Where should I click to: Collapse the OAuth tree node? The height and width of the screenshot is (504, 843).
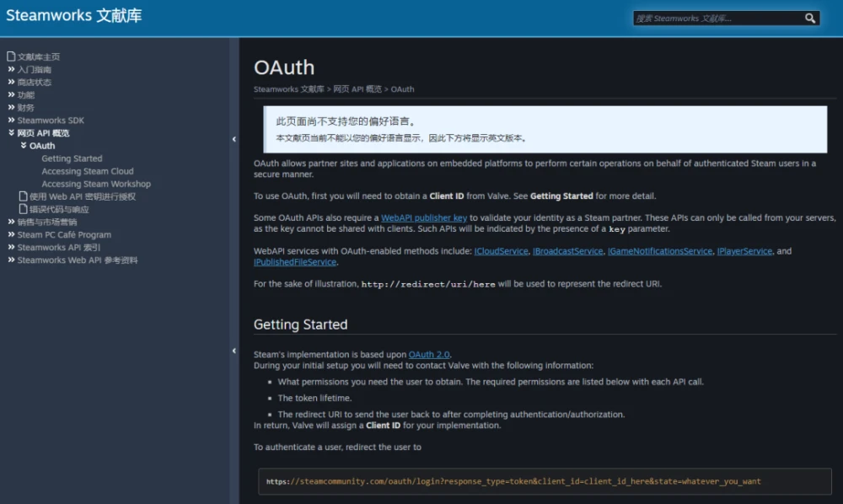[x=24, y=146]
